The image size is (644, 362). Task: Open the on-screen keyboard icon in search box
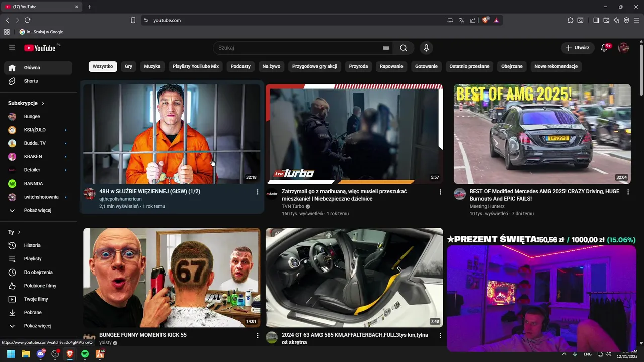click(x=386, y=48)
